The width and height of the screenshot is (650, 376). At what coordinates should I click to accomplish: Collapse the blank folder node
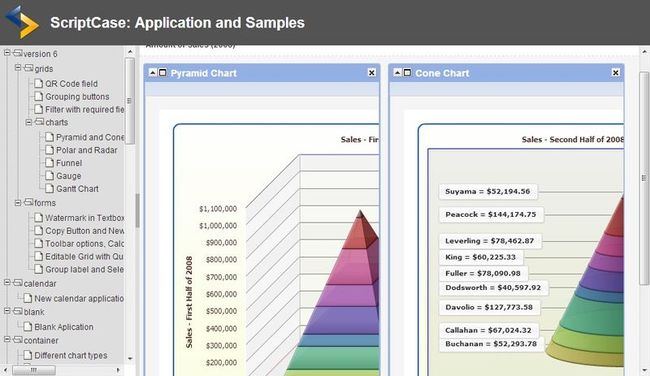pos(7,311)
